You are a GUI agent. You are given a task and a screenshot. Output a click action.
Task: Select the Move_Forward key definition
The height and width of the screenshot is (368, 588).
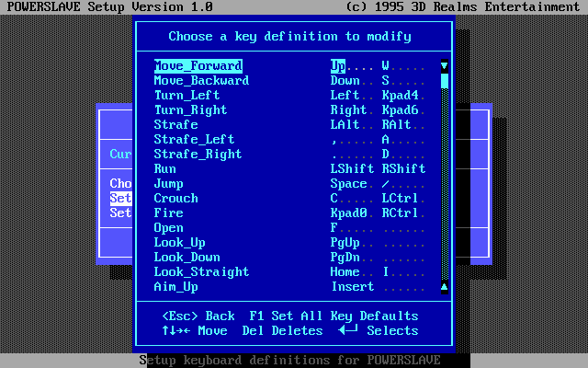[198, 66]
